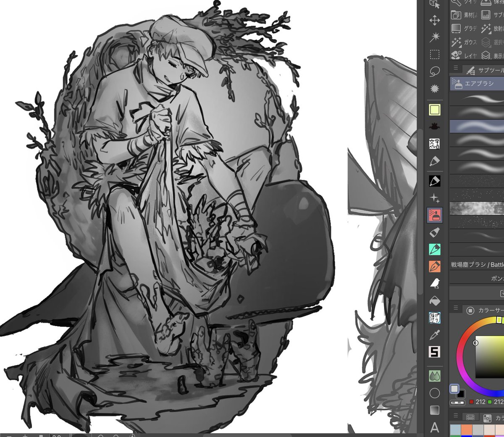Select the 文字ペン custom tool icon
Viewport: 504px width, 437px height.
[435, 144]
